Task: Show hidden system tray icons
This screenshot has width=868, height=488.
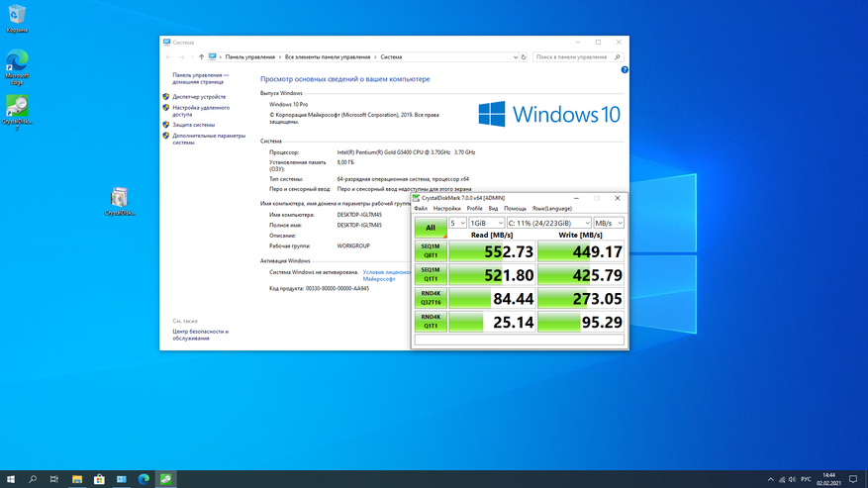Action: coord(771,480)
